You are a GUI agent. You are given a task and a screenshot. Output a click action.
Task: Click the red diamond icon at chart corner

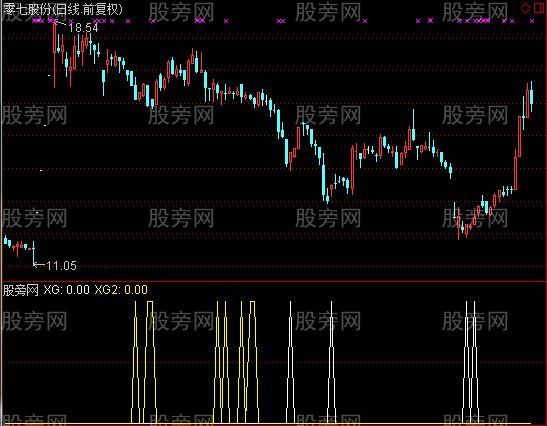(x=525, y=8)
